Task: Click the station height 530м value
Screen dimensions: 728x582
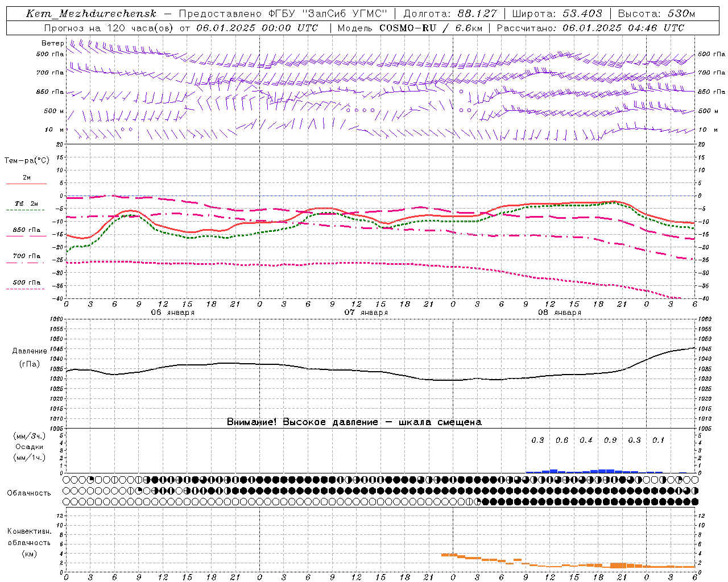Action: point(680,14)
